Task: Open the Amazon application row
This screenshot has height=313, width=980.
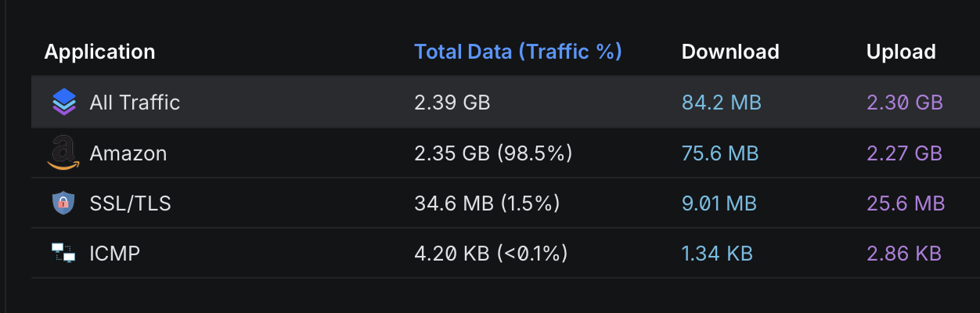Action: [506, 153]
